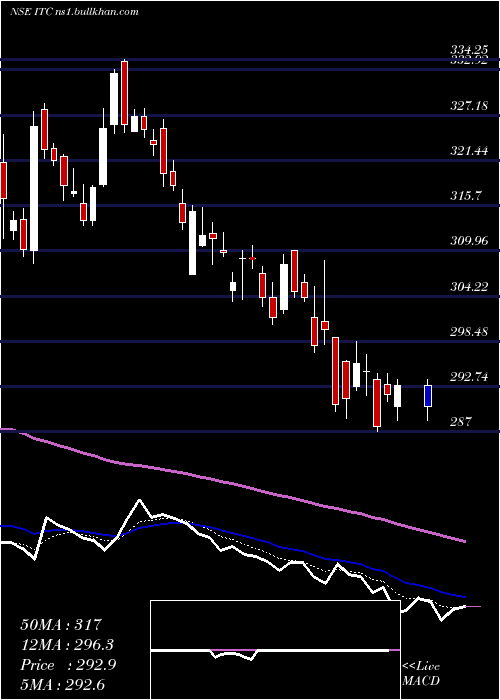This screenshot has height=700, width=500.
Task: Click the <<Live MACD label
Action: coord(421,674)
